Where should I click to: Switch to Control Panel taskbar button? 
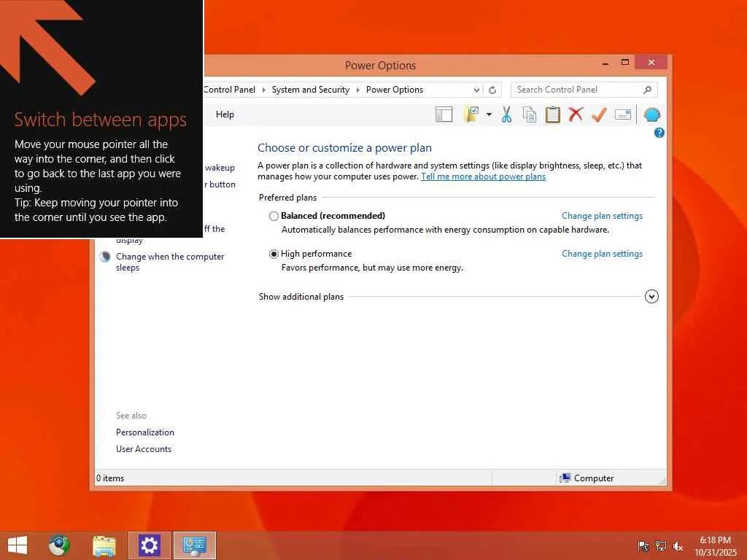click(194, 545)
